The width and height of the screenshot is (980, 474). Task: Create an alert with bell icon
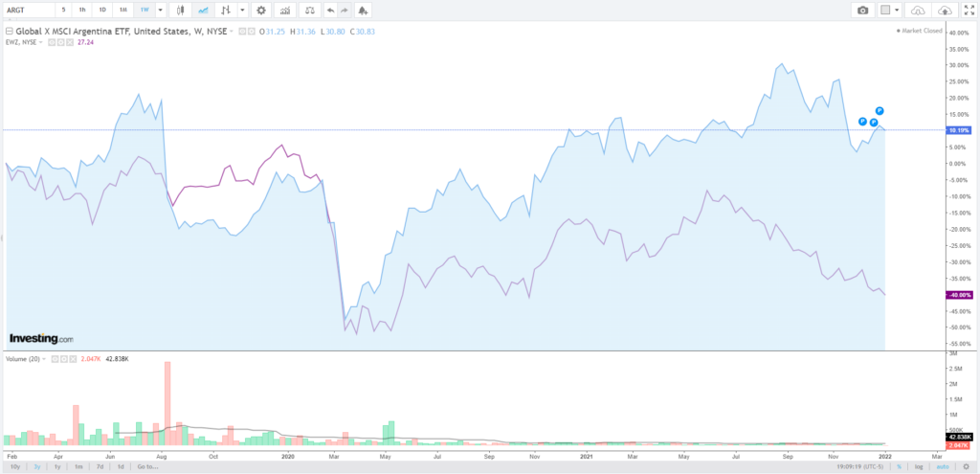click(363, 10)
